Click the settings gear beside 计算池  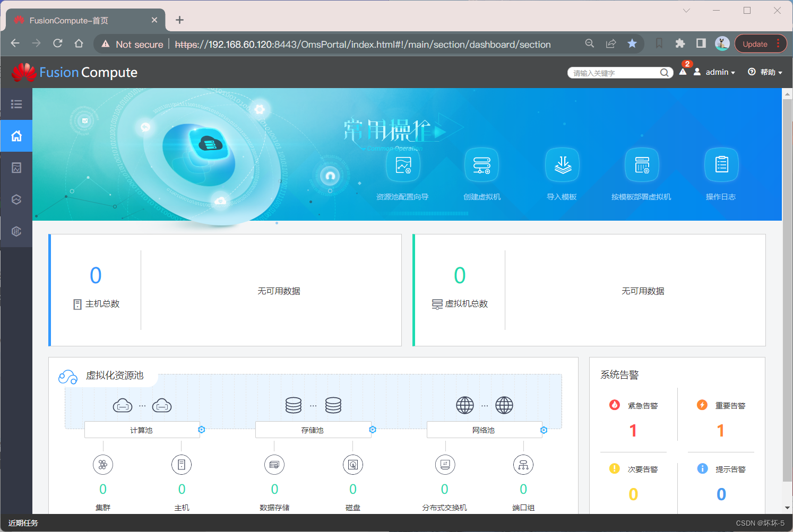pos(202,430)
